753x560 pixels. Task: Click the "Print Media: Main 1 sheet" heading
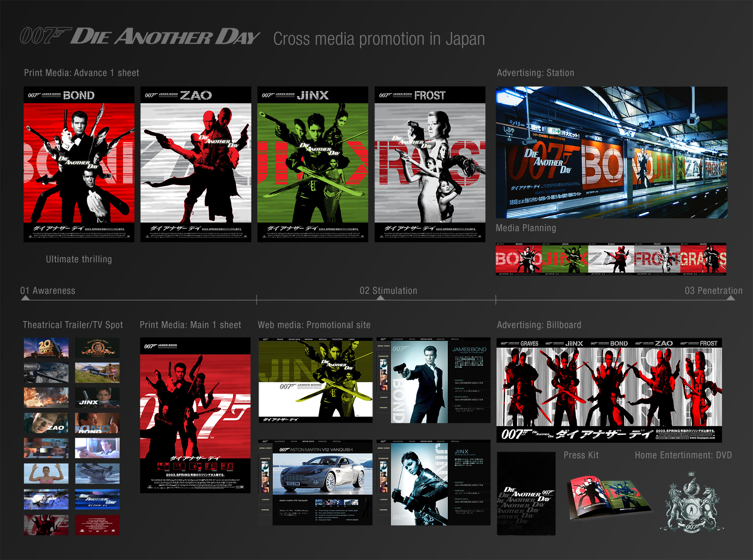(190, 325)
